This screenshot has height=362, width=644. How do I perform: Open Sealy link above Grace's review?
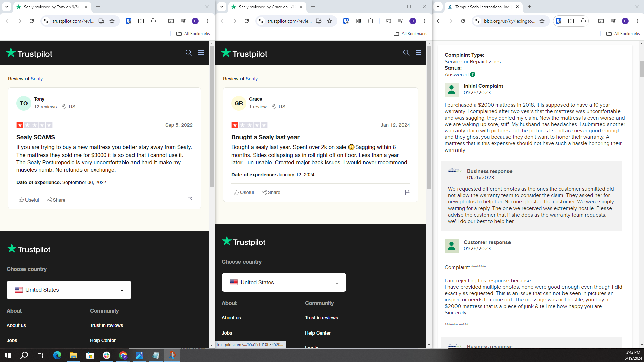(252, 79)
